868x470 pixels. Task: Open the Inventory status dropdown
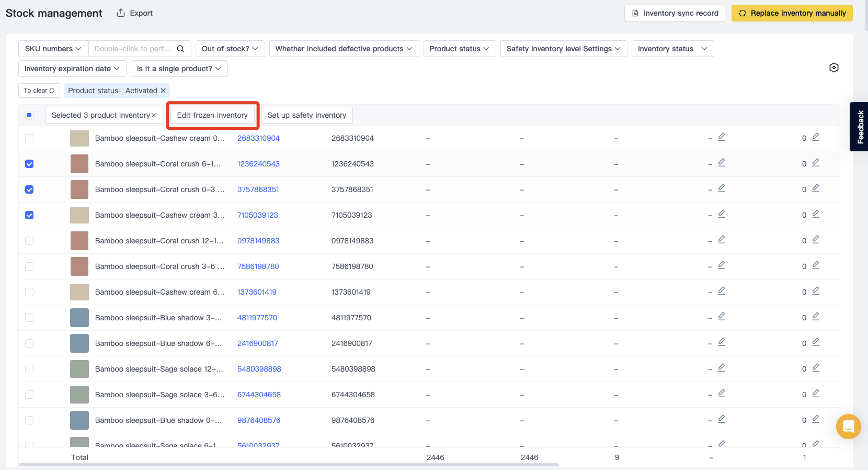[x=672, y=49]
